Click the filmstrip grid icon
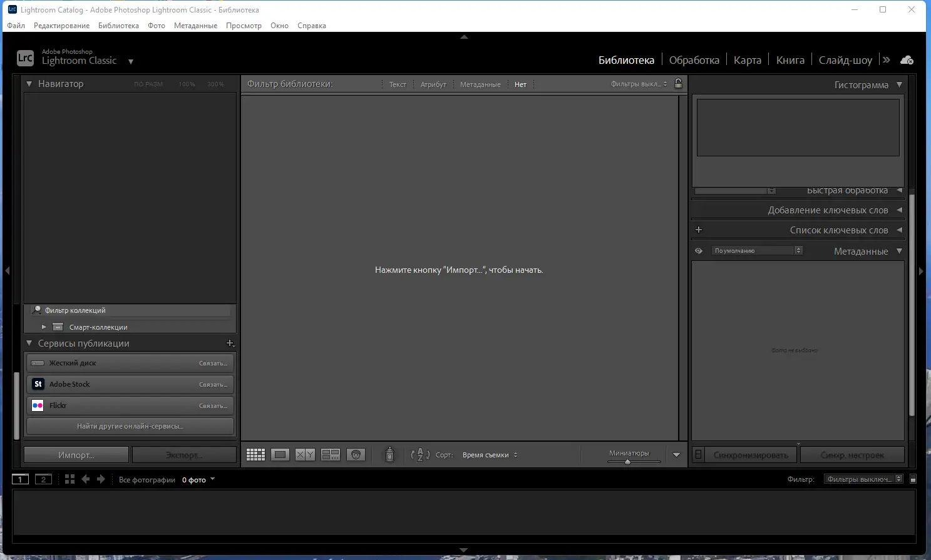Screen dimensions: 931x560 69,479
